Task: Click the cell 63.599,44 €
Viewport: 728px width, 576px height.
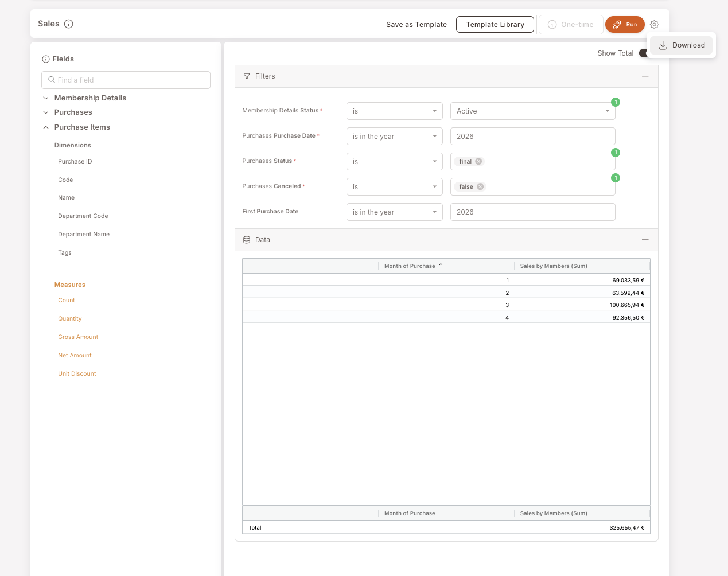Action: 628,293
